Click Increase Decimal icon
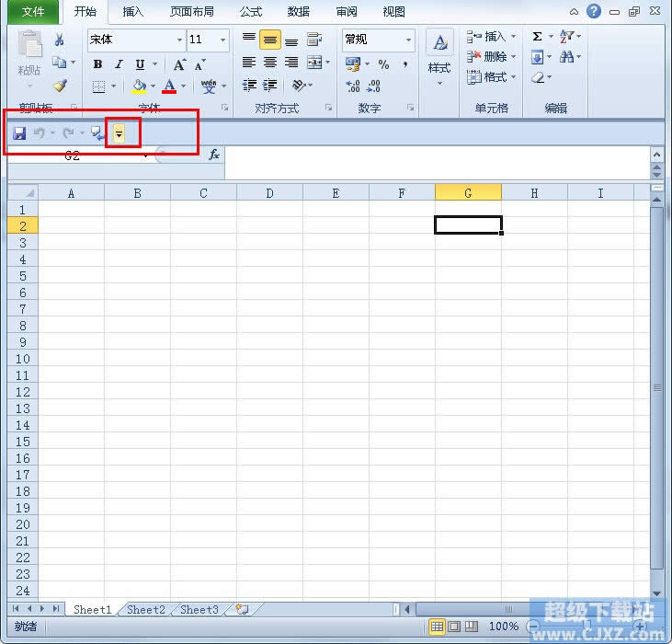 pos(353,86)
